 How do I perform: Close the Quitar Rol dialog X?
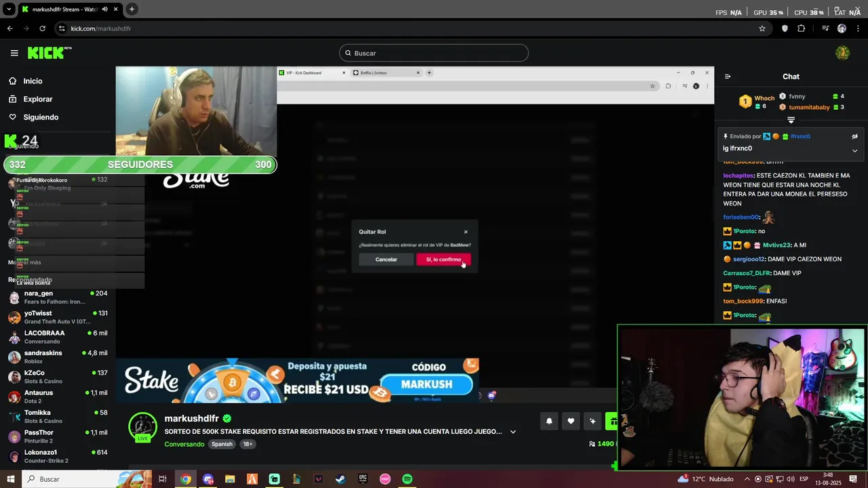[466, 232]
